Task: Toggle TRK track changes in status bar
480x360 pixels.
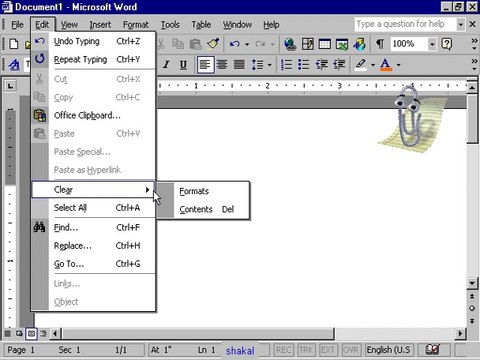Action: pyautogui.click(x=306, y=350)
